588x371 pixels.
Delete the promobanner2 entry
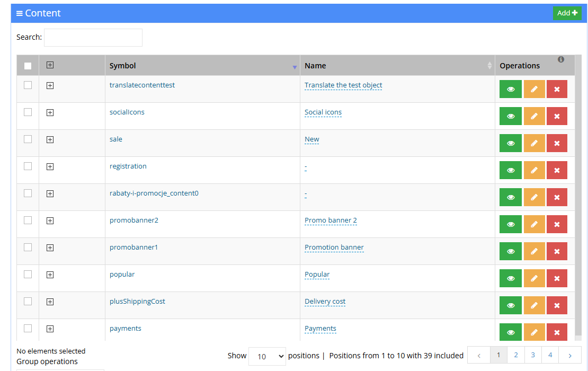click(x=557, y=224)
